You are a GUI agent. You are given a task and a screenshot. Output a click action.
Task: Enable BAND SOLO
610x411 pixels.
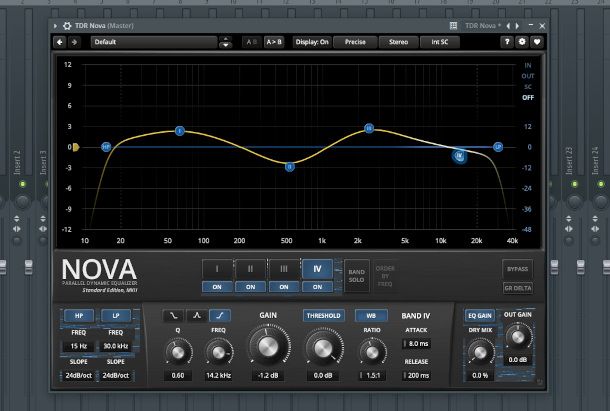point(356,276)
